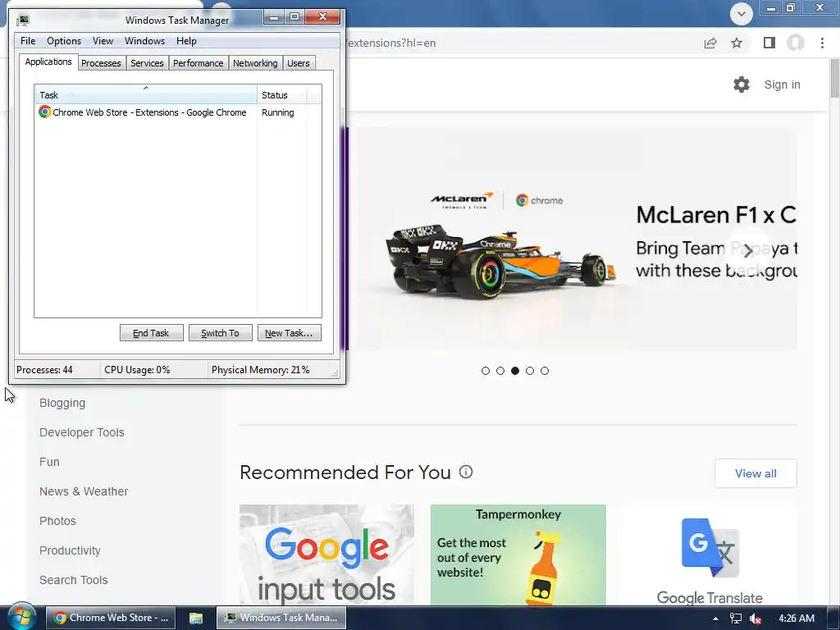
Task: Click View all button
Action: (x=756, y=473)
